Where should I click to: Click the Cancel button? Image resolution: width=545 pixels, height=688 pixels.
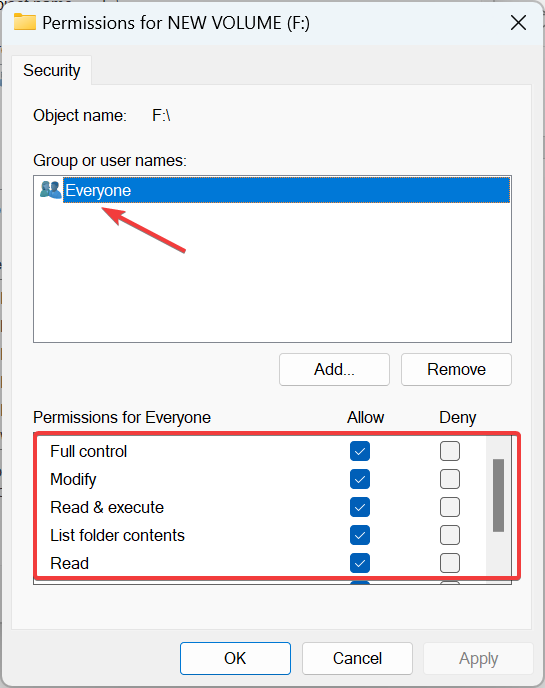click(357, 658)
